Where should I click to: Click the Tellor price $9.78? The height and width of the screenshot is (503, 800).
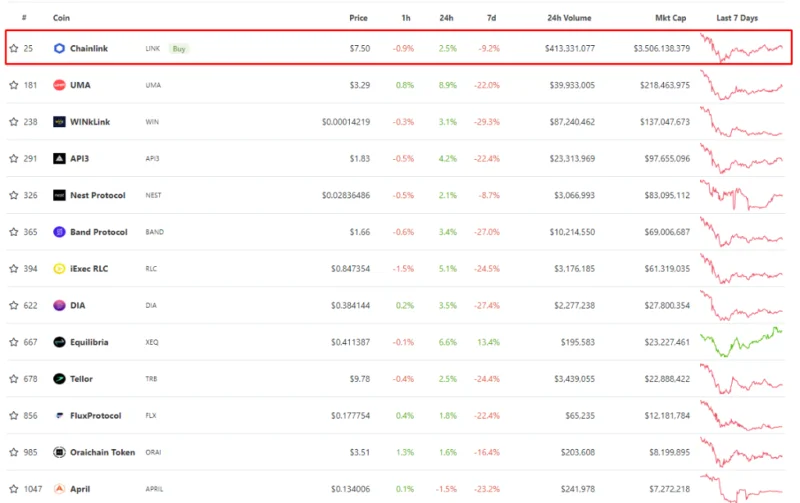click(x=360, y=379)
